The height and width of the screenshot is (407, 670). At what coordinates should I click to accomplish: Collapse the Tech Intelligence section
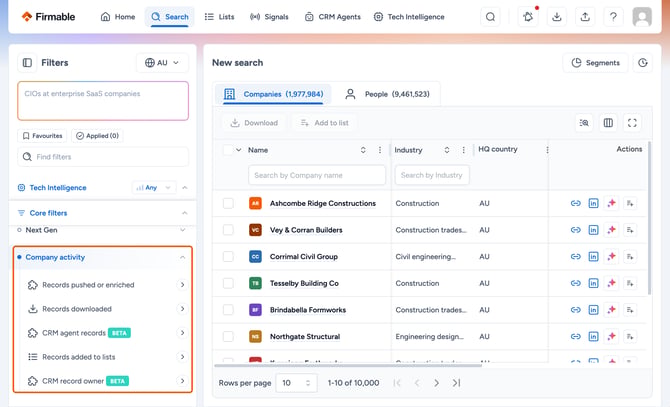185,187
